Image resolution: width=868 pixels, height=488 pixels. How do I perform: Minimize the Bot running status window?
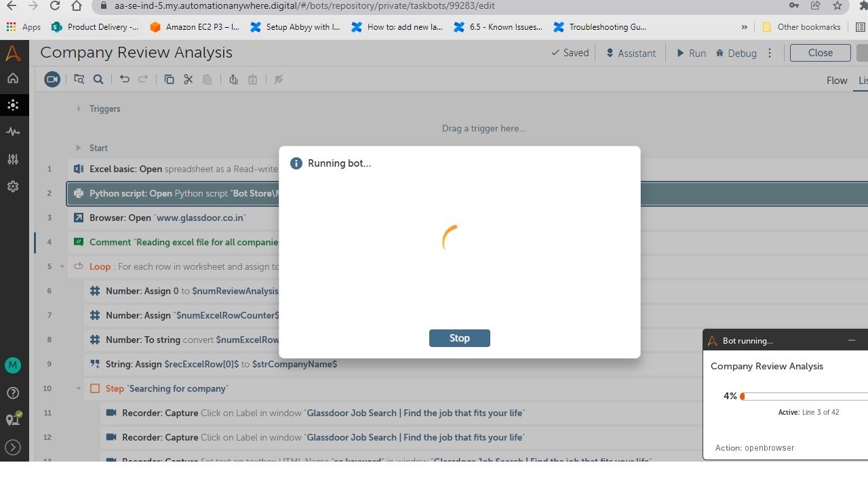point(852,340)
